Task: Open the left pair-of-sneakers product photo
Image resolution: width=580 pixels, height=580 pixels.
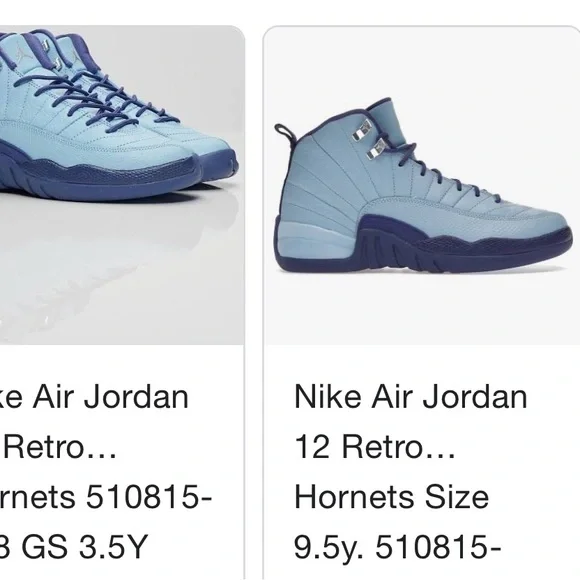Action: click(x=122, y=185)
